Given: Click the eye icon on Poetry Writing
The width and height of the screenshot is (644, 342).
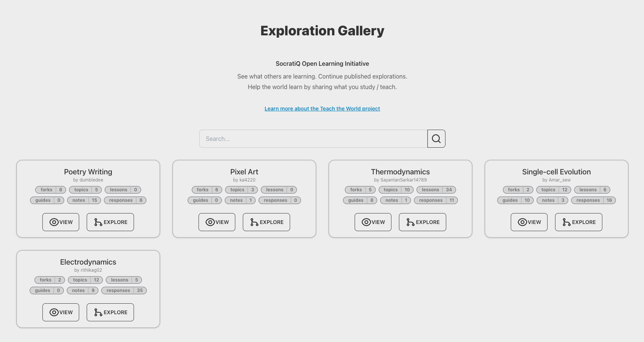Looking at the screenshot, I should [54, 222].
